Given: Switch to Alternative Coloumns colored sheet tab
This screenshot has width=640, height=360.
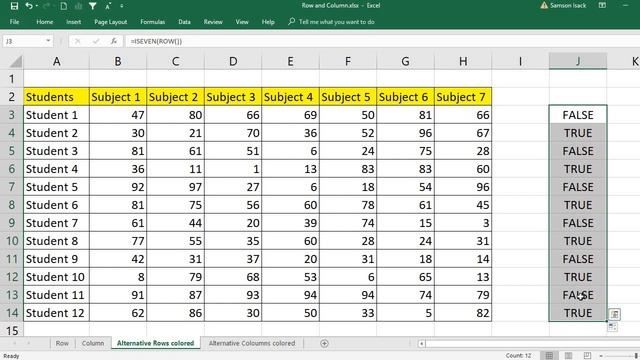Looking at the screenshot, I should (x=252, y=343).
